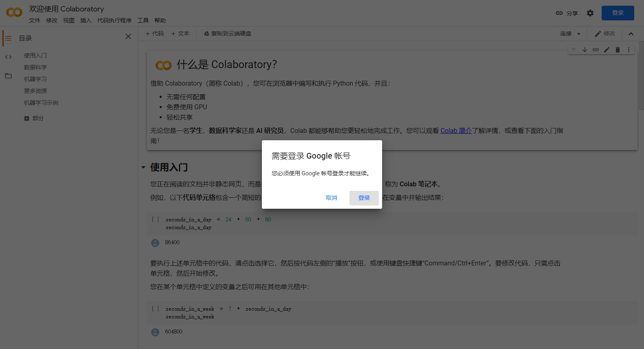Delete cell with trash icon
The width and height of the screenshot is (644, 349).
618,50
